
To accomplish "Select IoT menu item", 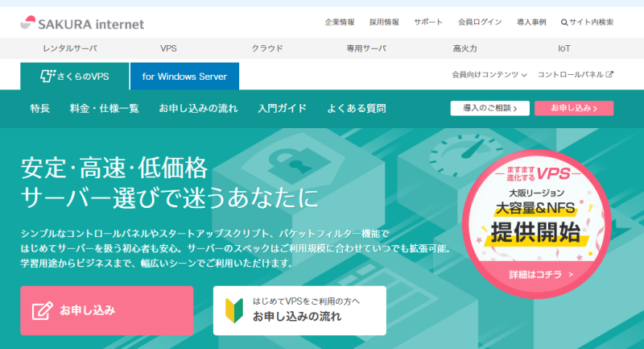I will point(564,48).
